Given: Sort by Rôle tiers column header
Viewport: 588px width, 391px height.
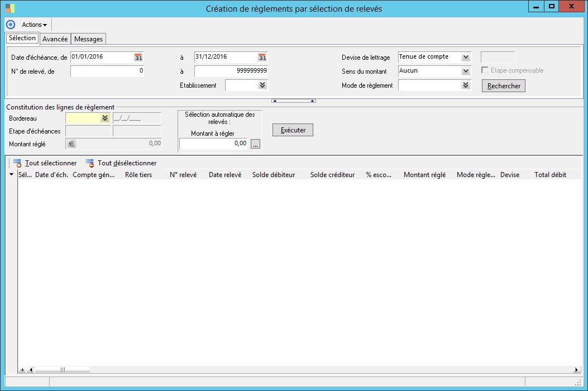Looking at the screenshot, I should click(138, 175).
